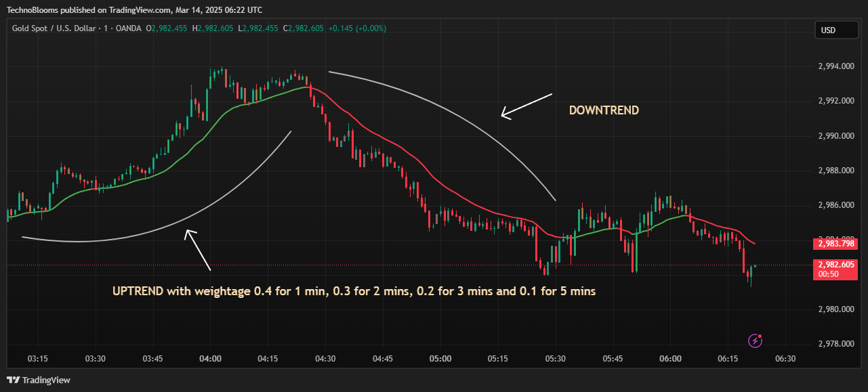The image size is (868, 392).
Task: Click the open value O2,982.455 in legend
Action: pos(166,28)
